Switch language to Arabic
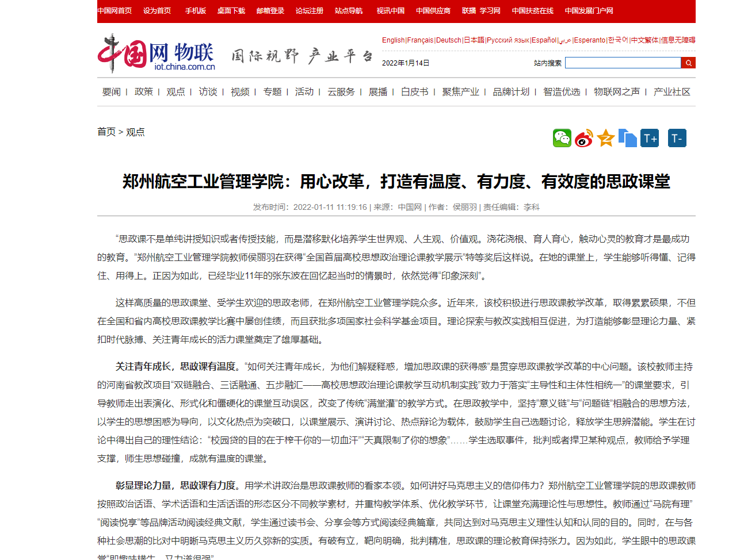This screenshot has height=560, width=744. (x=565, y=40)
